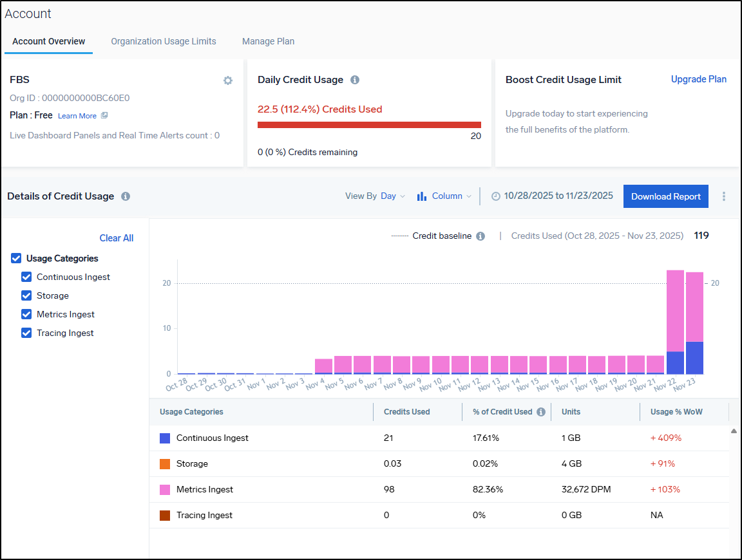Uncheck the Continuous Ingest checkbox
This screenshot has width=742, height=560.
[x=26, y=277]
